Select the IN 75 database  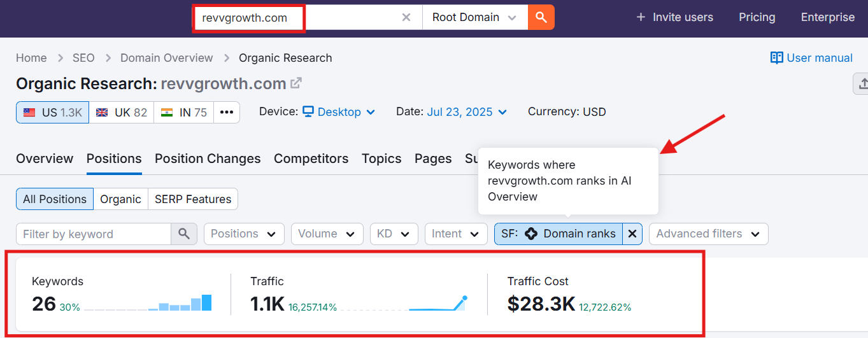pos(184,112)
